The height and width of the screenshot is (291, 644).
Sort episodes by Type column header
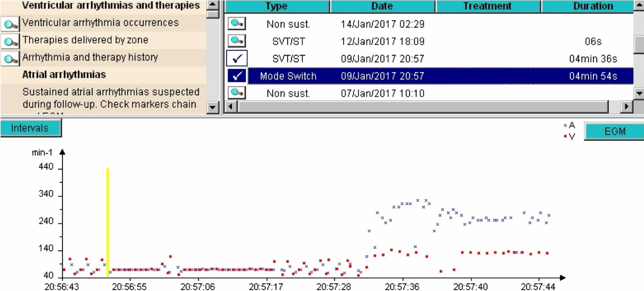(x=277, y=6)
